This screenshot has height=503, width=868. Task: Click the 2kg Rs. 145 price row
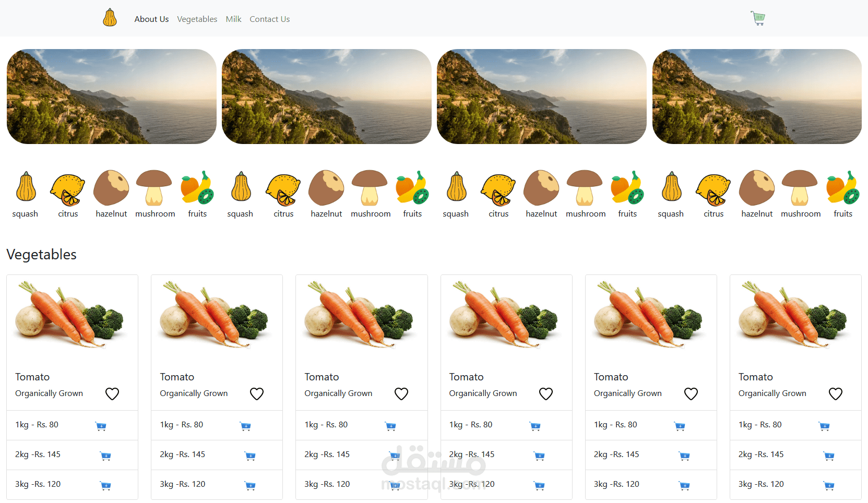pos(38,454)
